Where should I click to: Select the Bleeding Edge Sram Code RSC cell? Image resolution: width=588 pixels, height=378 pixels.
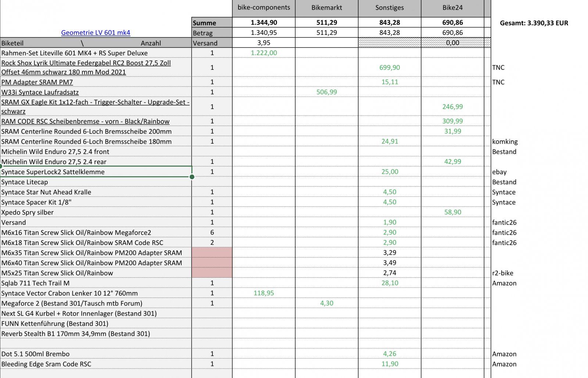(x=46, y=364)
